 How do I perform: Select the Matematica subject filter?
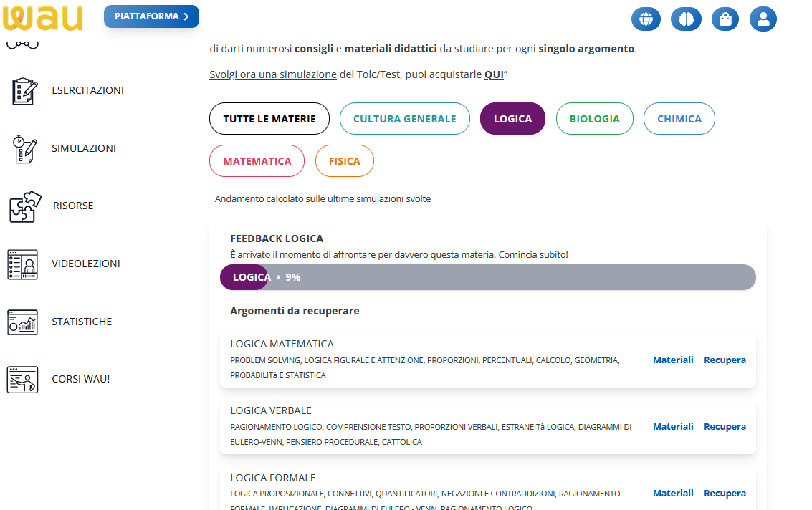257,161
